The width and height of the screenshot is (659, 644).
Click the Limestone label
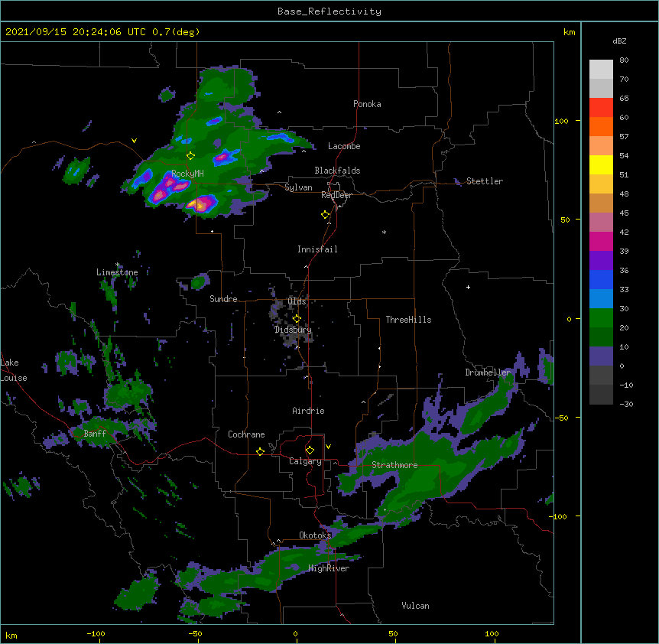pyautogui.click(x=117, y=272)
